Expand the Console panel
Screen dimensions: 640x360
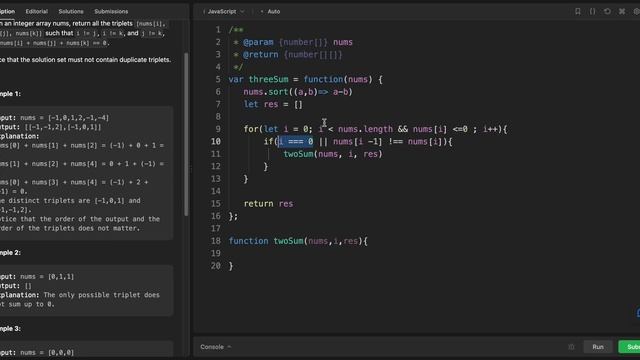[216, 347]
